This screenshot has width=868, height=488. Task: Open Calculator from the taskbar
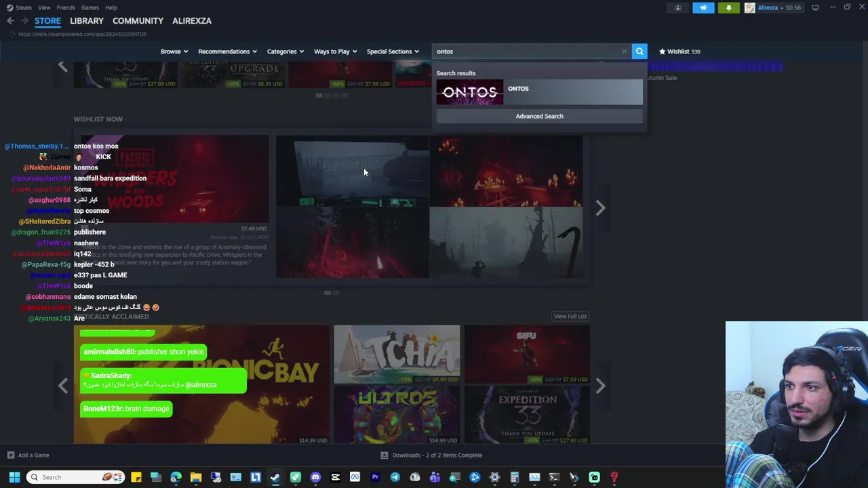[515, 477]
